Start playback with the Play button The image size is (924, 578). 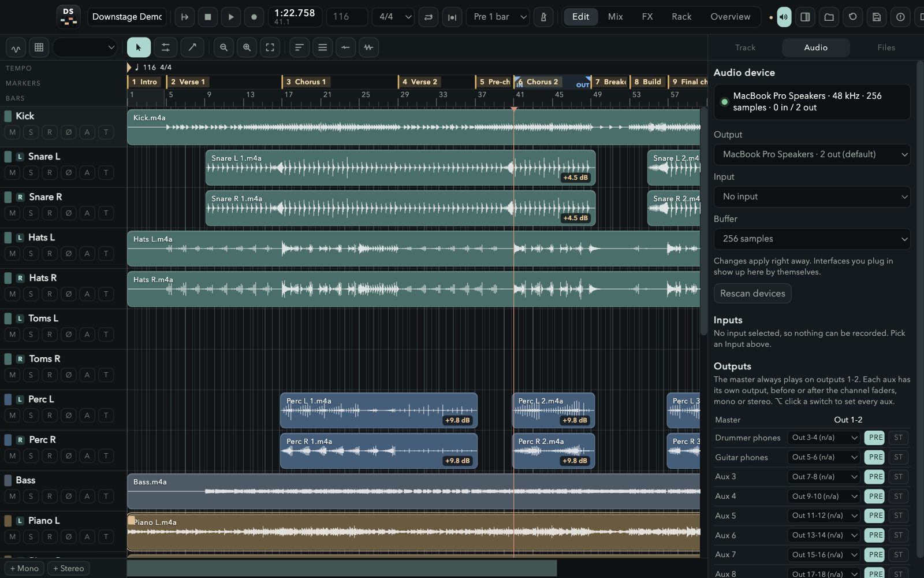[231, 17]
